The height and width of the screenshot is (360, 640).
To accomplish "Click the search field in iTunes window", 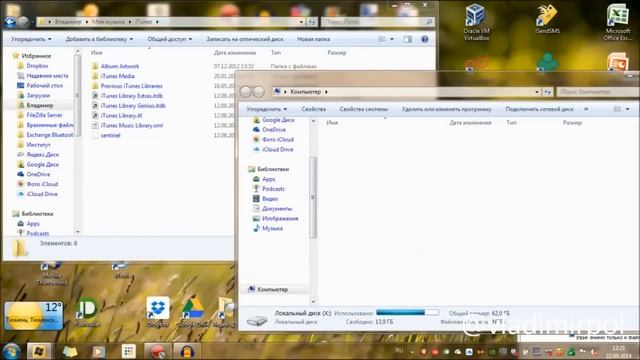I will (x=378, y=22).
